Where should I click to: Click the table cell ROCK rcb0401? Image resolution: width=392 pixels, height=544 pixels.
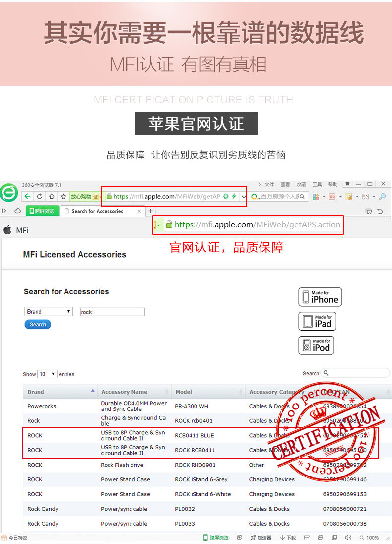[x=194, y=421]
